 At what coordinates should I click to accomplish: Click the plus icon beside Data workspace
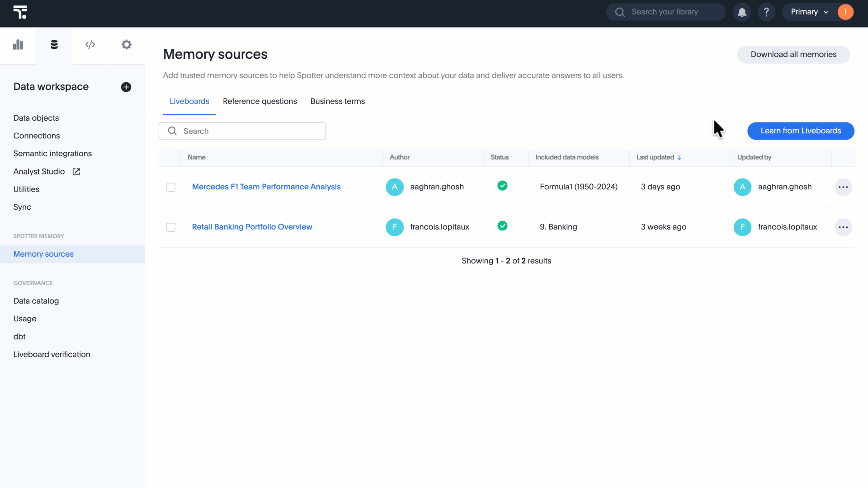126,87
